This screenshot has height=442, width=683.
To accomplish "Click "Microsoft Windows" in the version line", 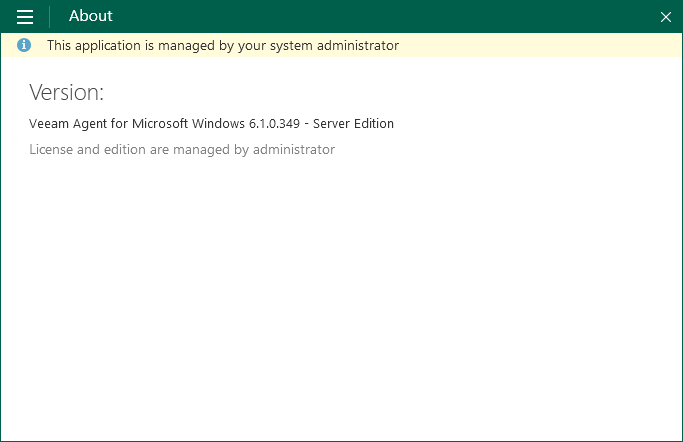I will click(x=188, y=124).
